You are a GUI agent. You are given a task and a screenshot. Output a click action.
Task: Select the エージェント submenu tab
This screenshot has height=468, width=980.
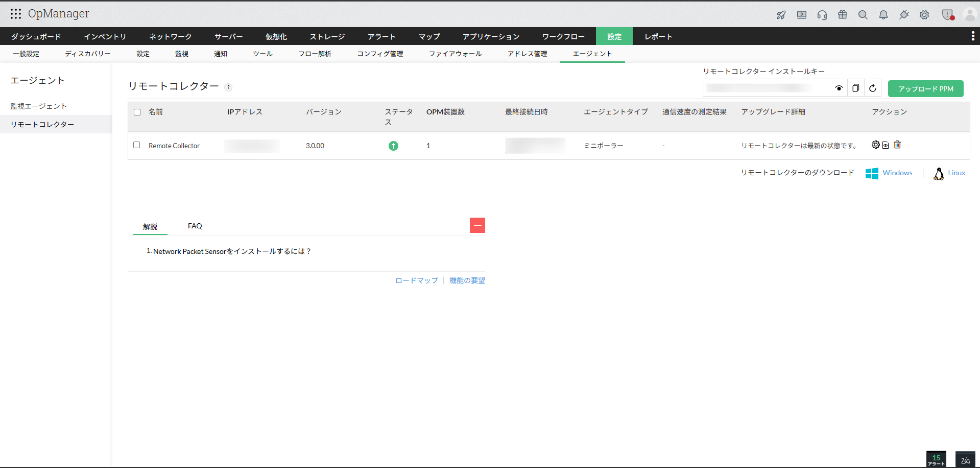[592, 54]
